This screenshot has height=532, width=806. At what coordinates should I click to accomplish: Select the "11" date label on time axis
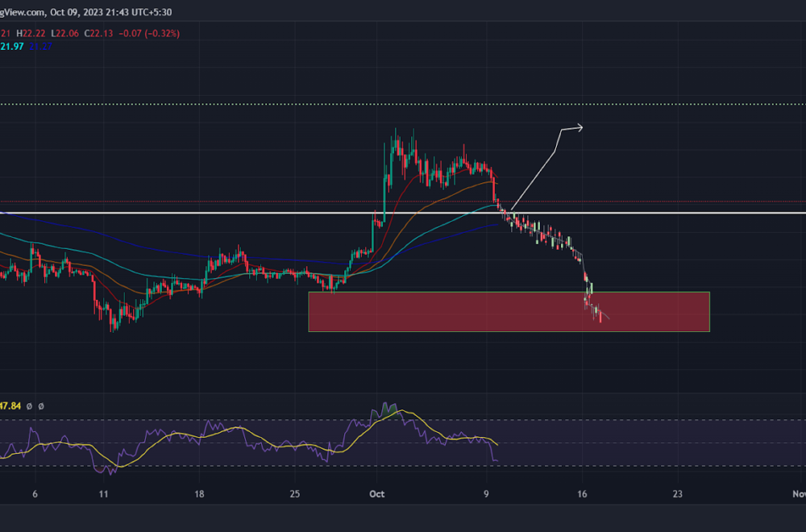tap(104, 494)
